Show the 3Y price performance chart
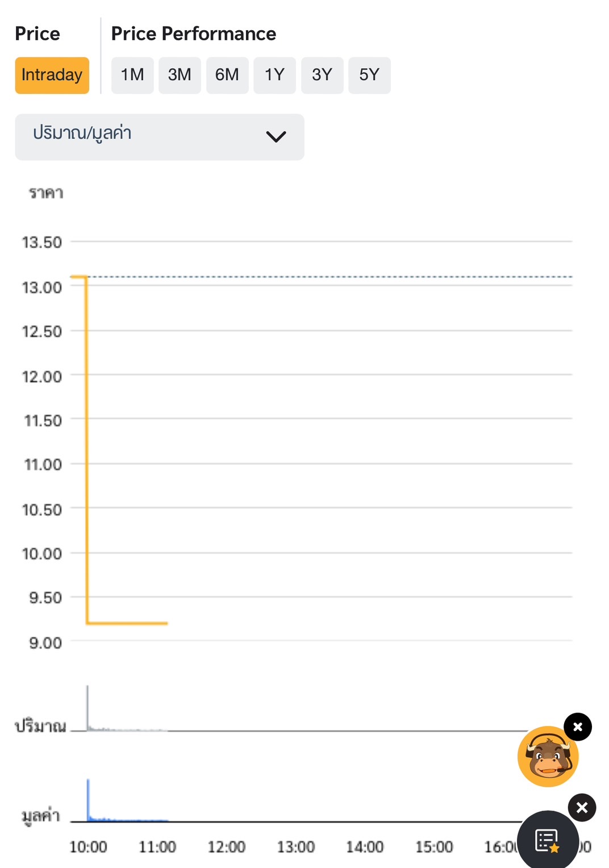 point(322,75)
